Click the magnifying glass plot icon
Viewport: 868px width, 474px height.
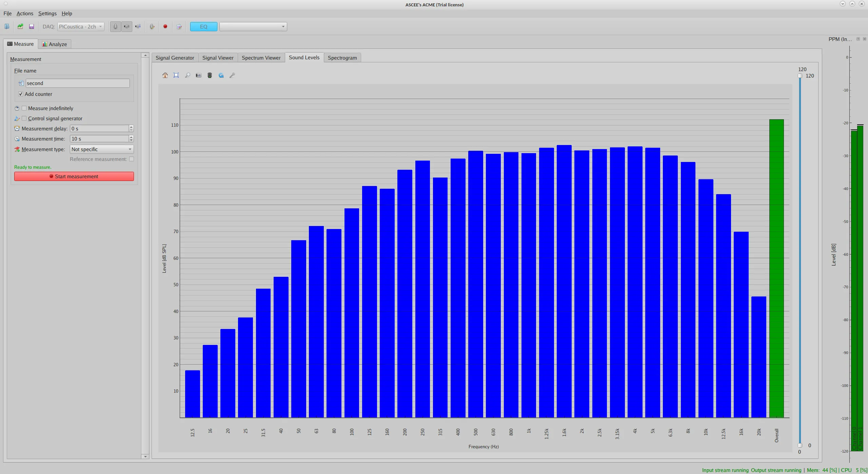(x=188, y=75)
